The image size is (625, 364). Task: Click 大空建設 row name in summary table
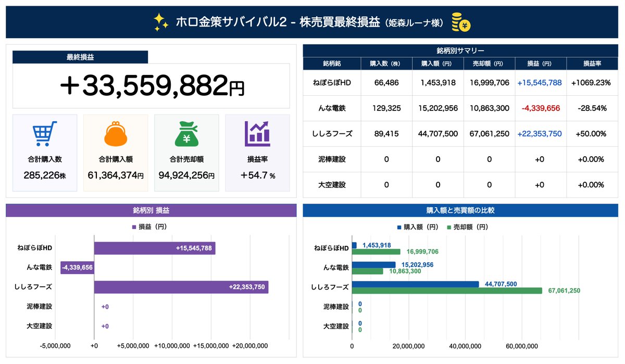(x=332, y=185)
